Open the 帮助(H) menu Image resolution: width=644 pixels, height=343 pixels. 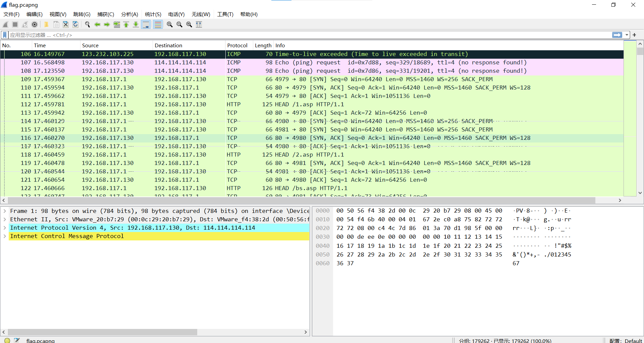[249, 14]
